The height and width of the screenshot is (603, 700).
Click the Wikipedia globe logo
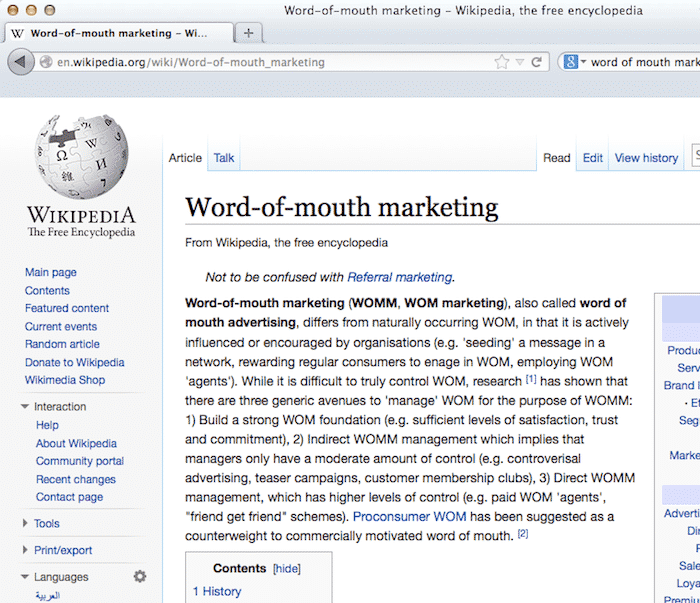[x=81, y=156]
